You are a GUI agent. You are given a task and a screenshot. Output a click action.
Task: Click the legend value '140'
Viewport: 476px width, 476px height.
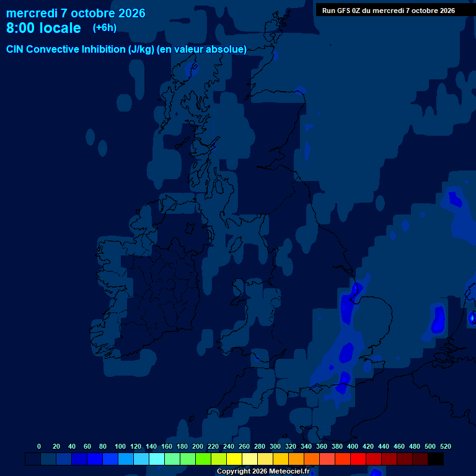pos(151,446)
